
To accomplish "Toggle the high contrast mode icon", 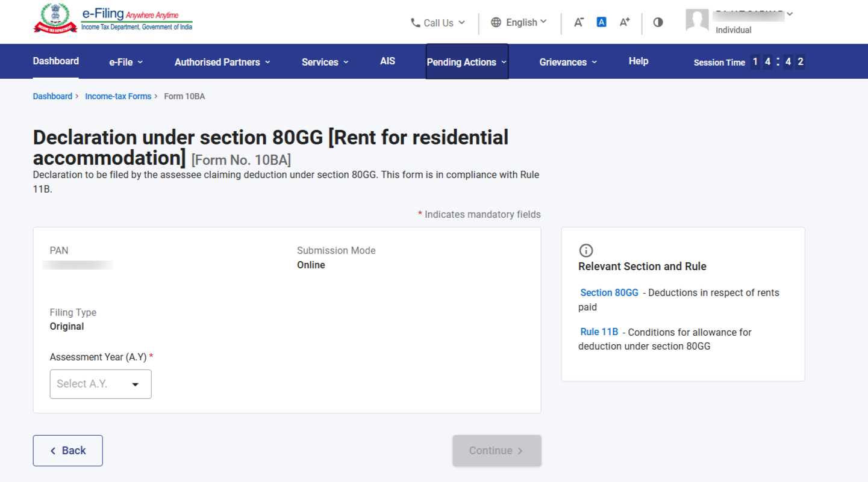I will point(658,22).
